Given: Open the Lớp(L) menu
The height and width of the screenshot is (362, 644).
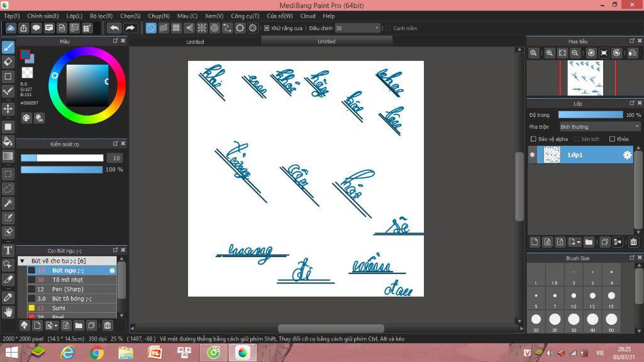Looking at the screenshot, I should 74,16.
